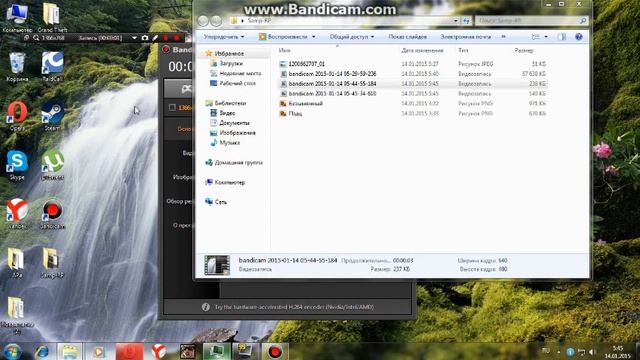Select Документы library in navigation pane

234,122
